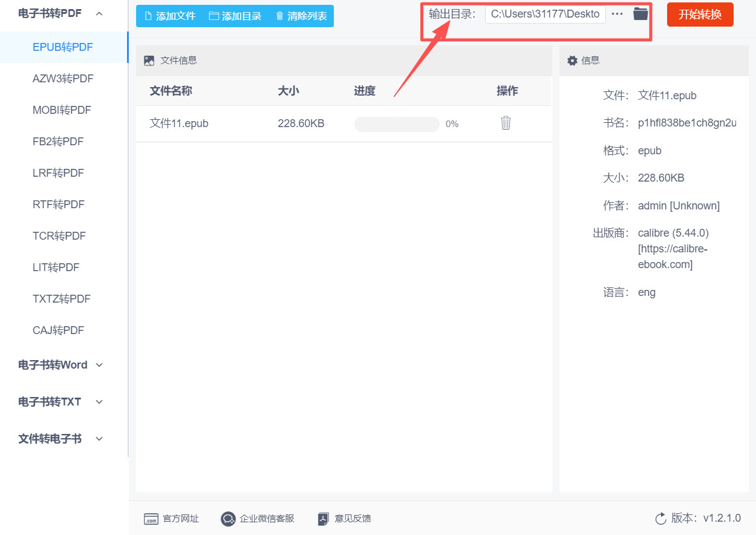Click the 意见反馈 feedback icon

pos(322,519)
